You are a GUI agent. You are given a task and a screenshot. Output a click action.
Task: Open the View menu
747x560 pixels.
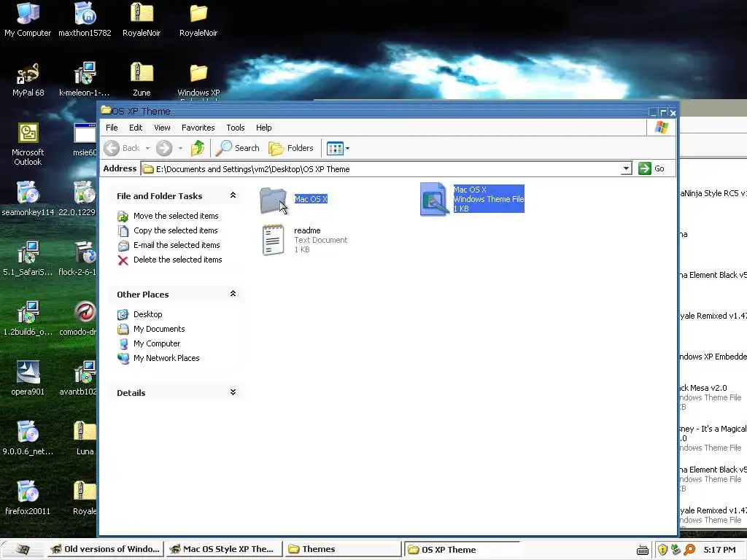coord(162,128)
